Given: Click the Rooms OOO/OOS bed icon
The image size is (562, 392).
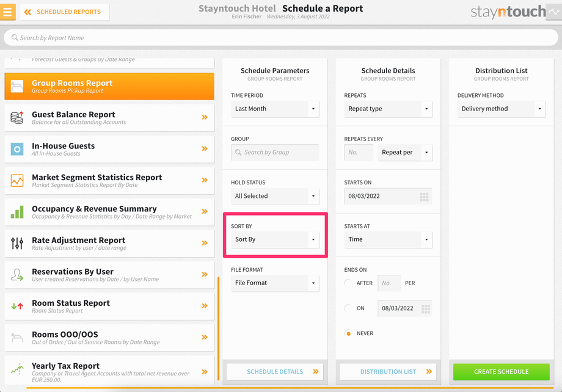Looking at the screenshot, I should tap(17, 338).
